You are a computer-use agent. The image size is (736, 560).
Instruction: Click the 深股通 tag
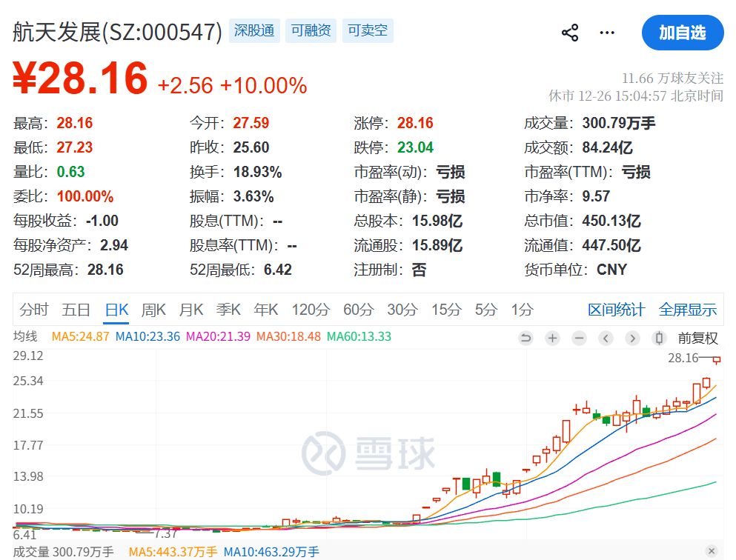tap(254, 31)
